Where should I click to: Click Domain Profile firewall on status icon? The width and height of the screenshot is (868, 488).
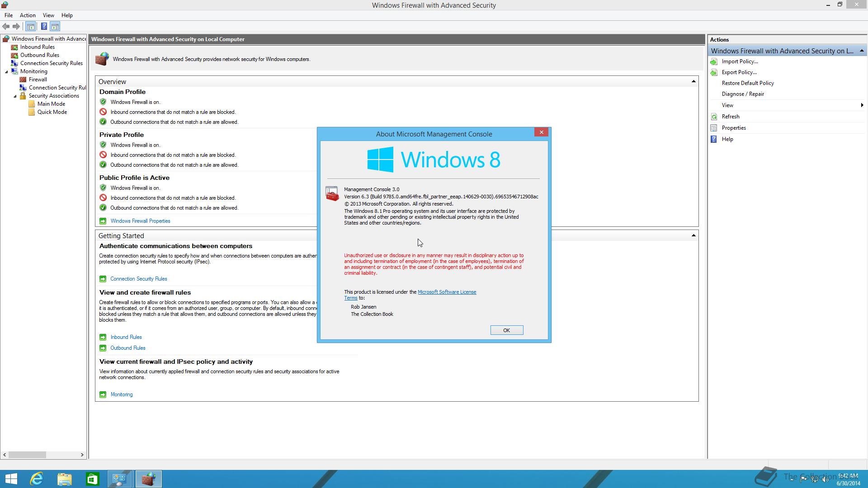point(103,102)
